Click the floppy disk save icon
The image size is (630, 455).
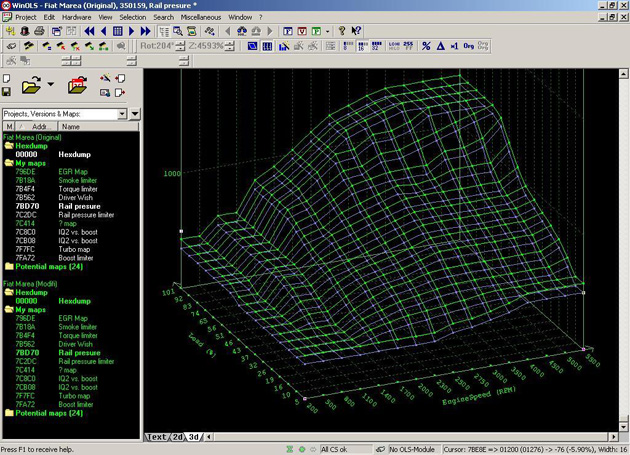point(7,93)
